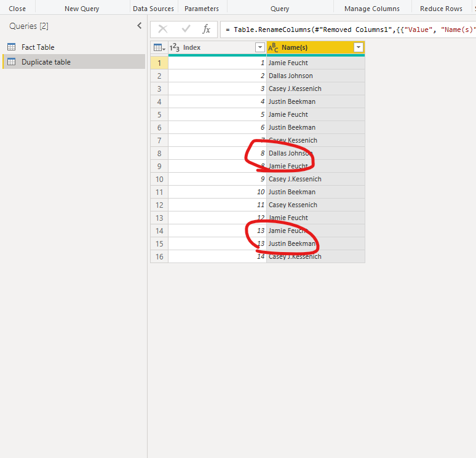The height and width of the screenshot is (458, 476).
Task: Select row number 10 header
Action: [159, 180]
